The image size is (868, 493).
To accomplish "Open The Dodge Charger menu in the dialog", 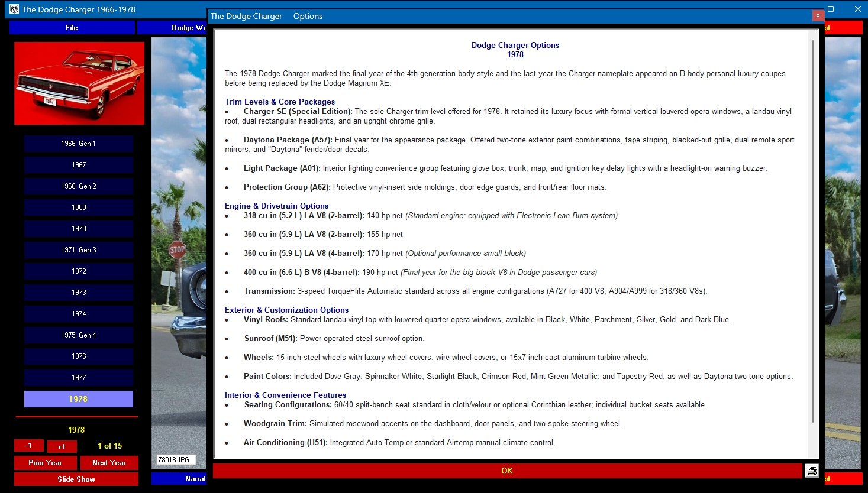I will point(246,16).
